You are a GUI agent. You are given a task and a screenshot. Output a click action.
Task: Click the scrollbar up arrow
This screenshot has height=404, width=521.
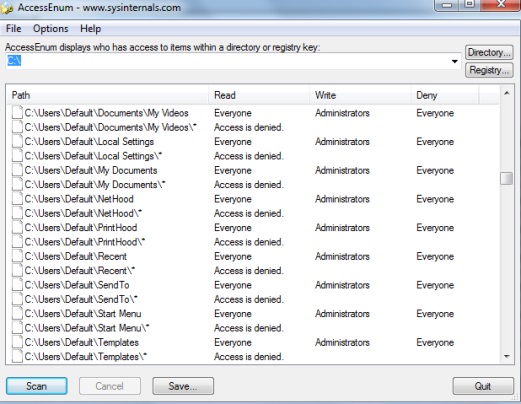click(x=507, y=93)
